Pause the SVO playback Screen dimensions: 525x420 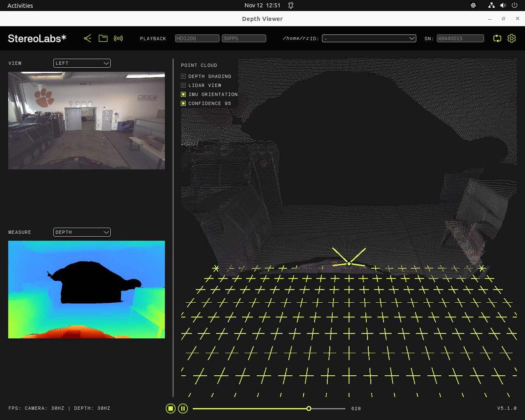click(183, 409)
